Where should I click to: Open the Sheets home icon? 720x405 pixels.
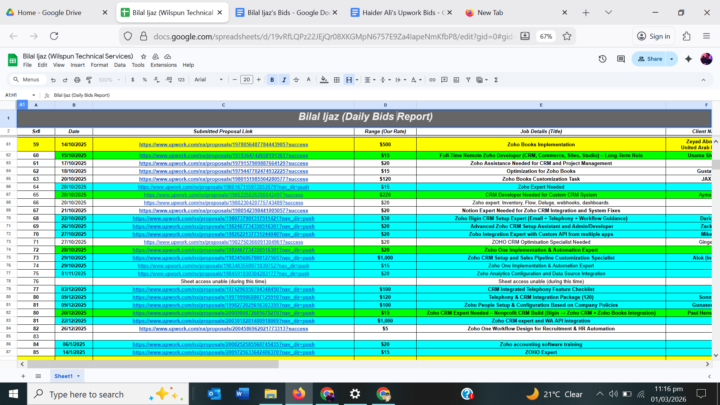pos(12,60)
